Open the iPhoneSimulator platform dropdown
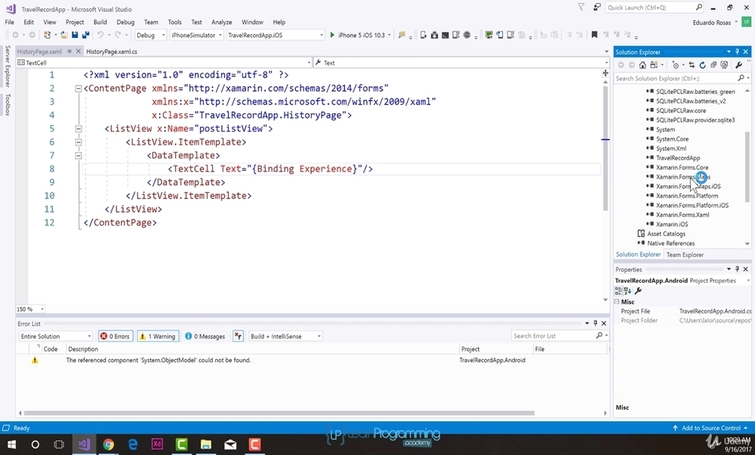755x455 pixels. click(x=196, y=35)
